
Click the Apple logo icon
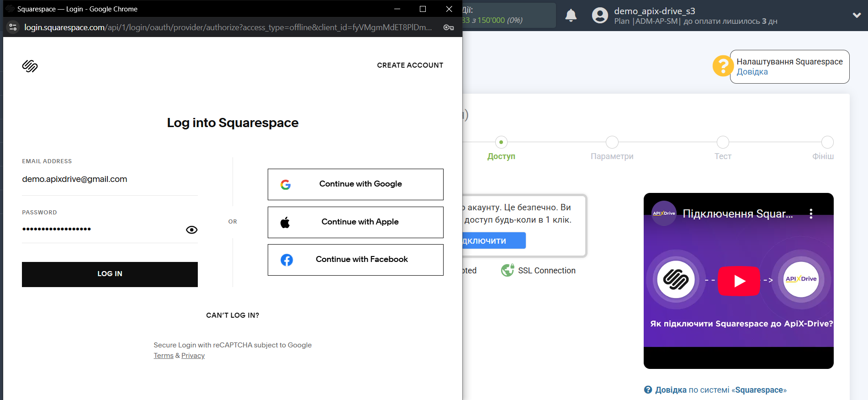285,223
